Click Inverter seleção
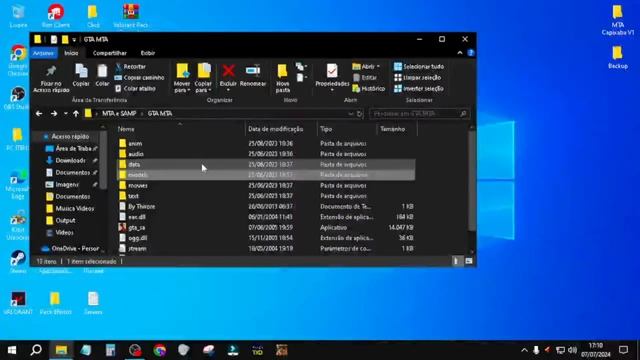 pos(419,88)
